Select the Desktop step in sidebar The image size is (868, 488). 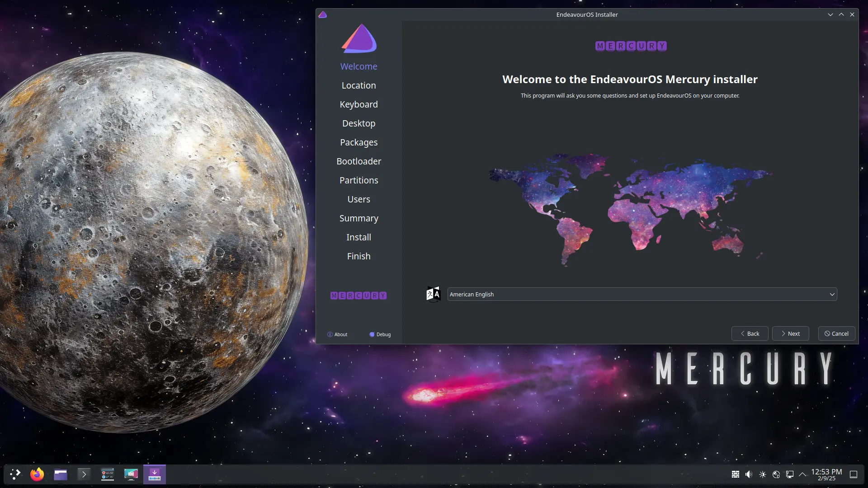click(x=359, y=123)
